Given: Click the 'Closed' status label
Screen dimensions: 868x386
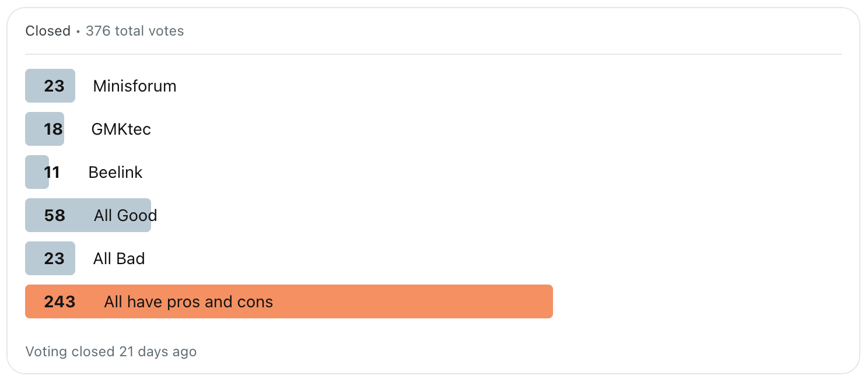Looking at the screenshot, I should point(48,31).
